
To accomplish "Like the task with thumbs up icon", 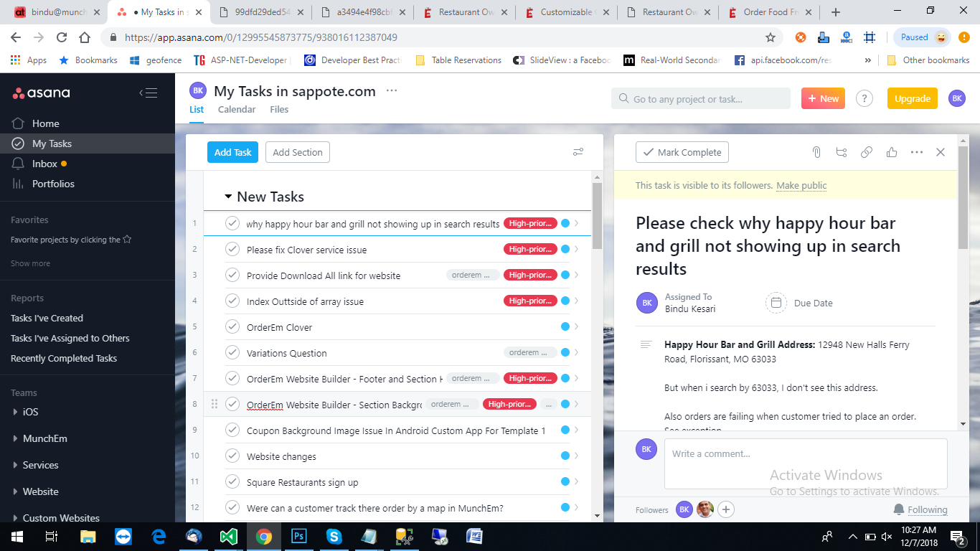I will tap(892, 152).
